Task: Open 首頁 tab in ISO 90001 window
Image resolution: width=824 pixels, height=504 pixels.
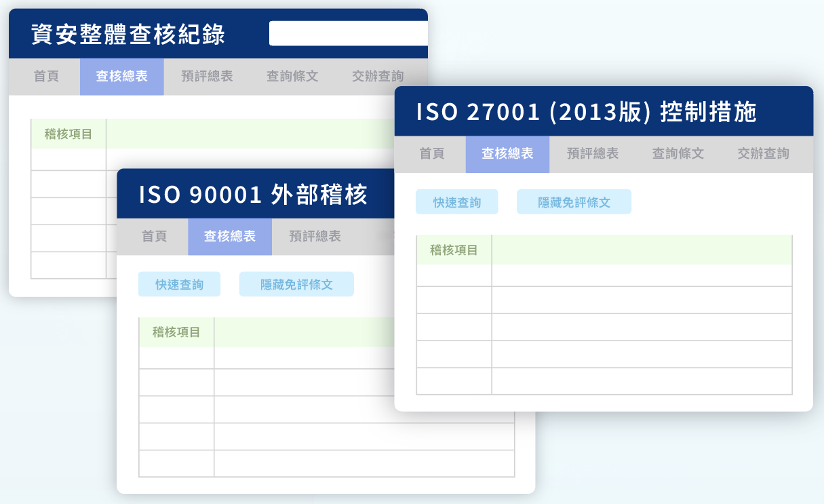Action: tap(155, 237)
